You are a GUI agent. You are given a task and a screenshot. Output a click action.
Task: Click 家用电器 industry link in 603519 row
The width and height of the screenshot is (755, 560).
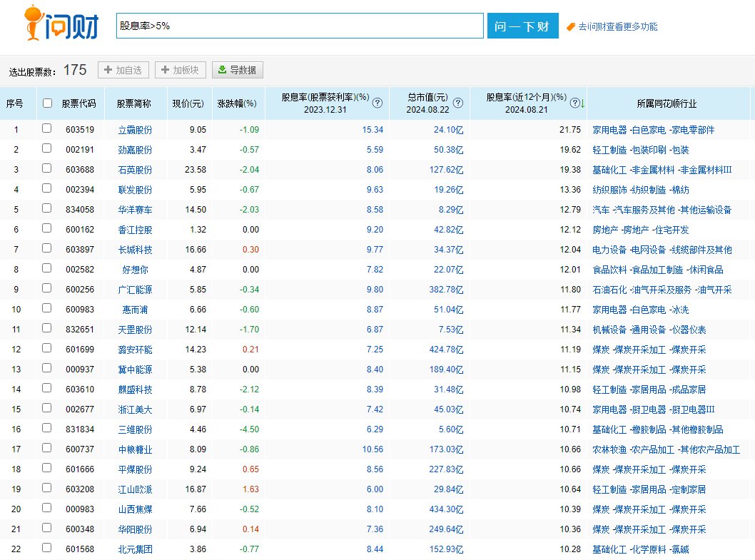coord(609,130)
